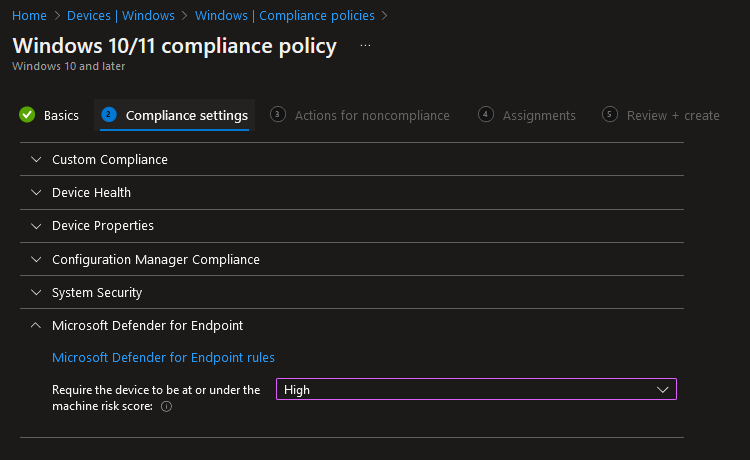The image size is (750, 460).
Task: Go to Actions for noncompliance tab
Action: 372,116
